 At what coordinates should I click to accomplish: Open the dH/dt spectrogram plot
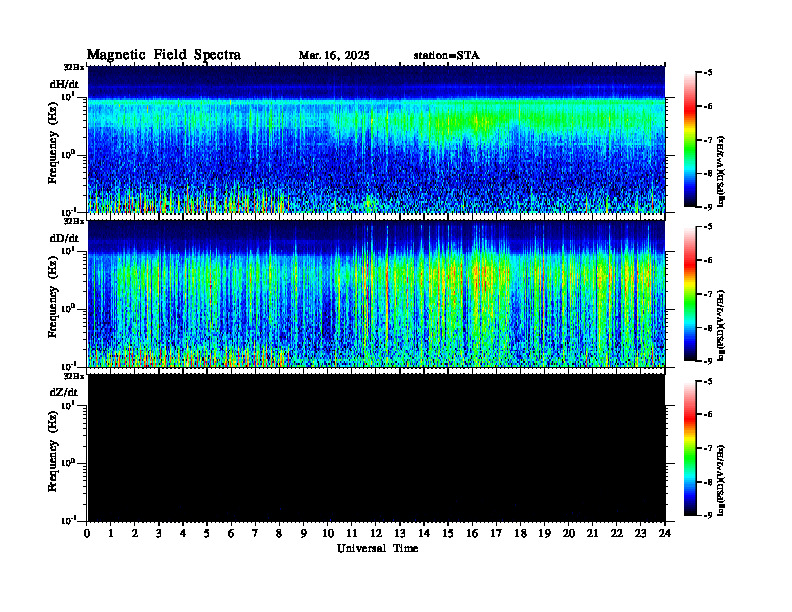[x=376, y=139]
